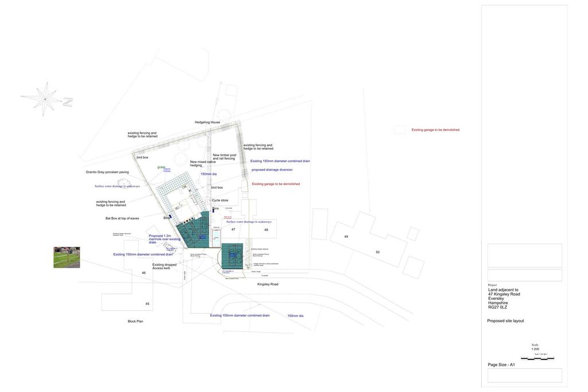Screen dimensions: 588x392
Task: Click the 'Project' heading in title block
Action: 492,285
